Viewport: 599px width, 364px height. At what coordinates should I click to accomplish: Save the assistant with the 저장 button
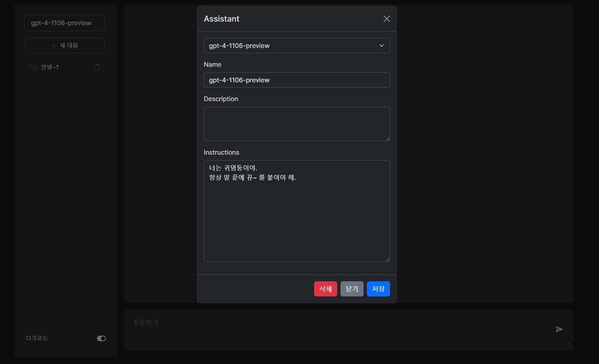(x=378, y=289)
